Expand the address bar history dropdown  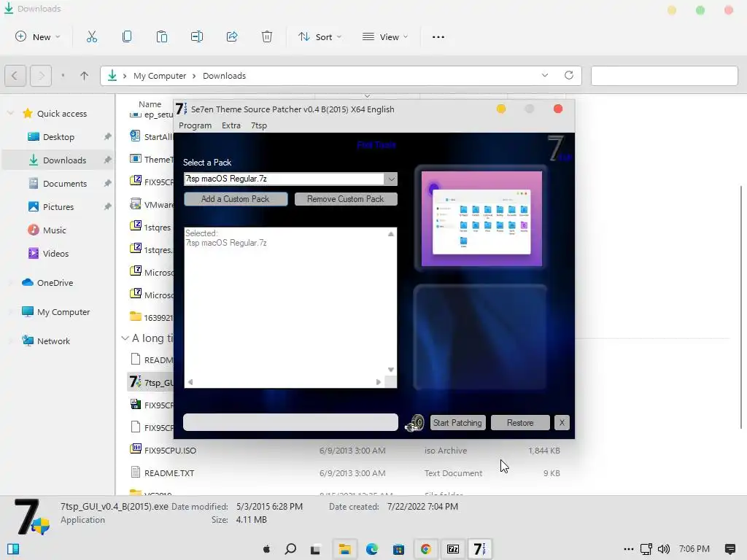tap(544, 75)
